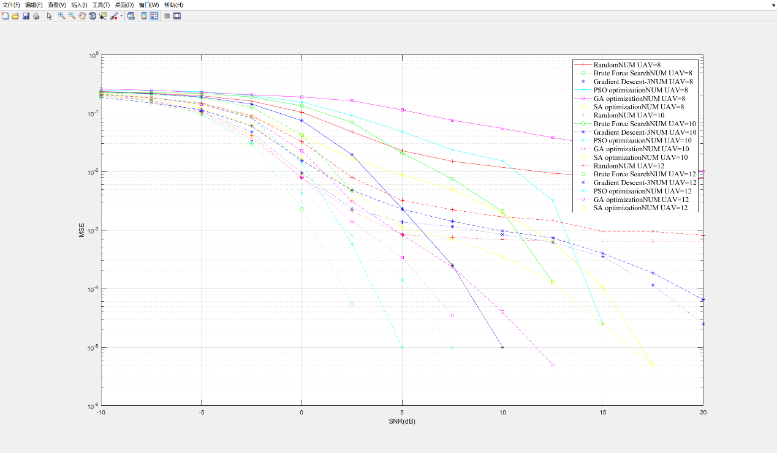The image size is (777, 453).
Task: Click legend entry 'Gradient Descent-3NUM UAV=10'
Action: coord(645,132)
